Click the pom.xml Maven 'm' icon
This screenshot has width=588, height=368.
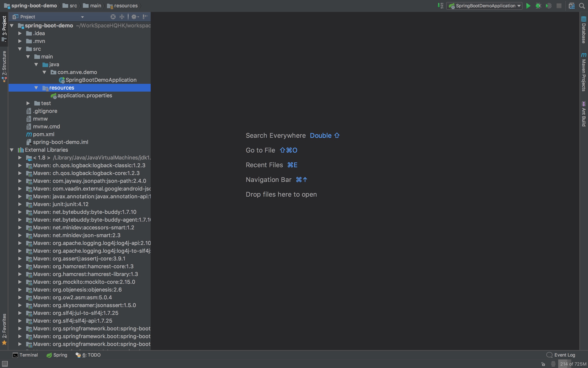tap(29, 134)
